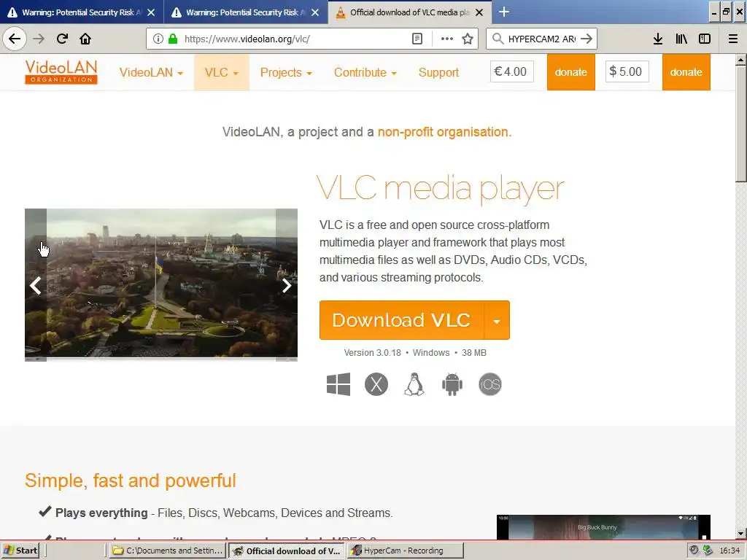This screenshot has width=747, height=560.
Task: Toggle reader view in address bar
Action: click(x=417, y=39)
